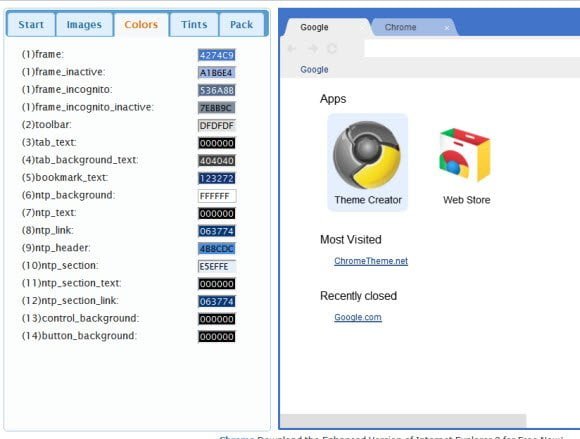Select the Google preview tab

point(326,27)
